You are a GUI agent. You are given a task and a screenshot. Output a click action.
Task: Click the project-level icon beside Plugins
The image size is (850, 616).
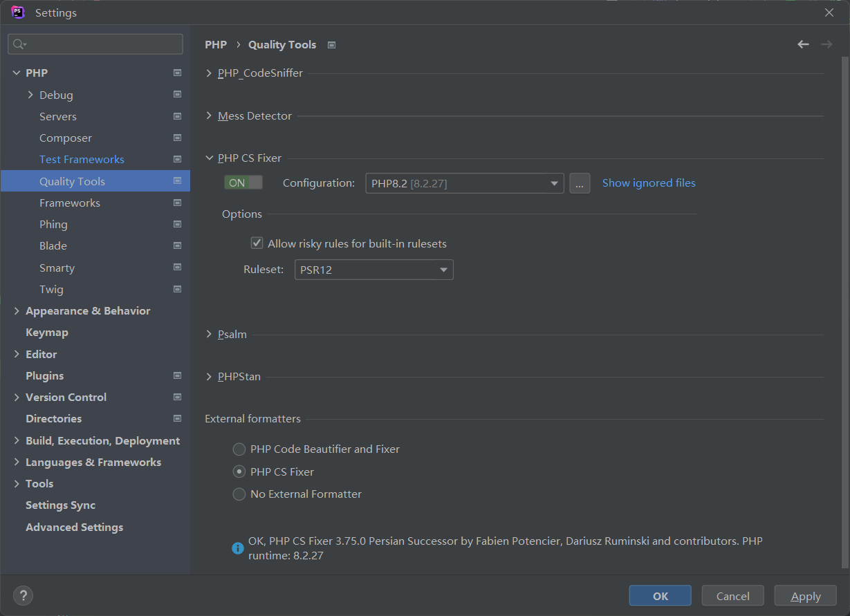pyautogui.click(x=178, y=375)
